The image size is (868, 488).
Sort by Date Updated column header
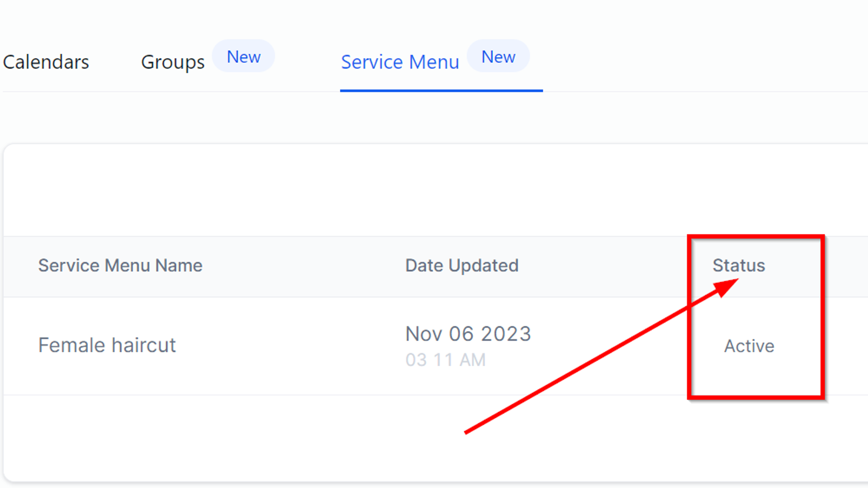pyautogui.click(x=462, y=265)
